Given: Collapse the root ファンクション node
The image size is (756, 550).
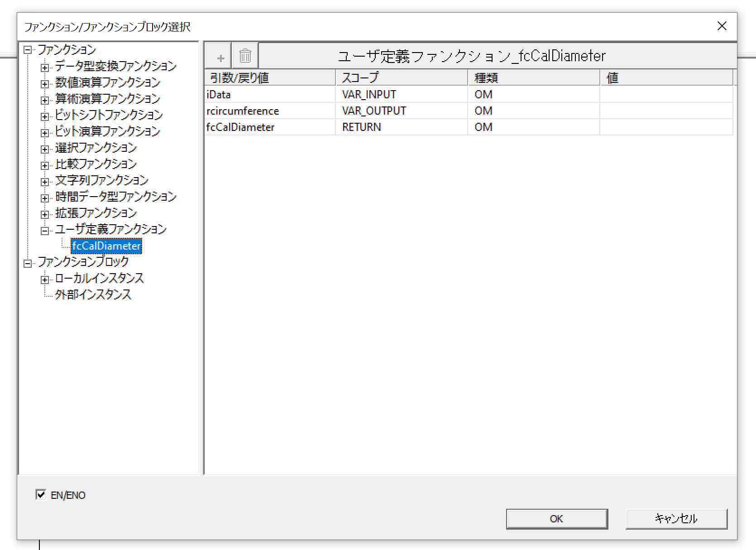Looking at the screenshot, I should tap(28, 50).
